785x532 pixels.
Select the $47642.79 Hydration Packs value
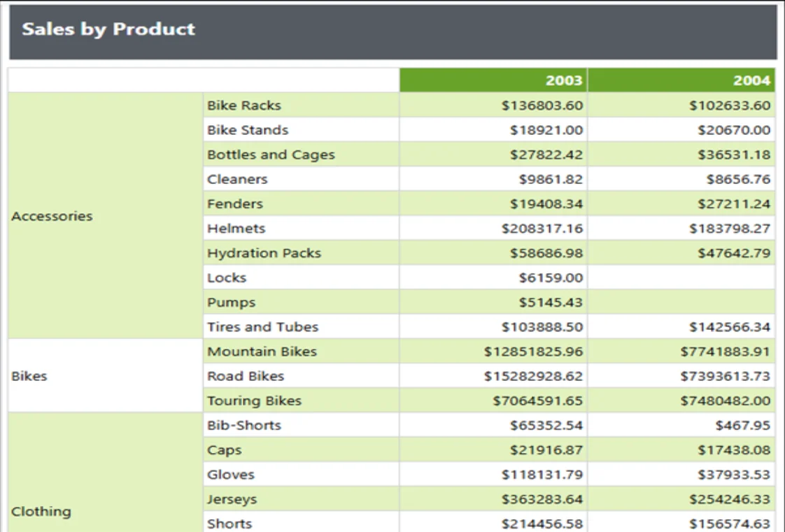(734, 253)
